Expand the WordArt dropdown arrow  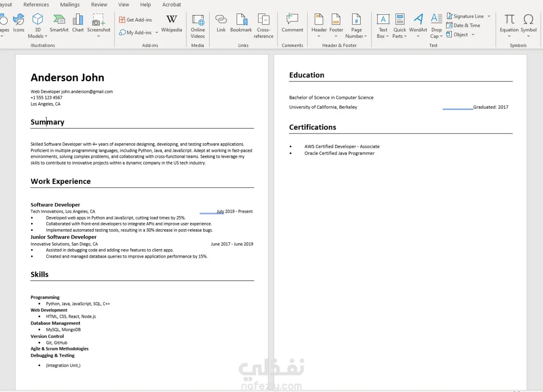click(x=418, y=36)
